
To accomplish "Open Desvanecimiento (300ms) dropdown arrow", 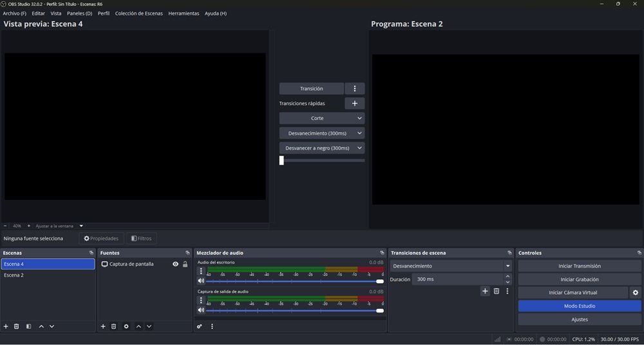I will [x=359, y=133].
